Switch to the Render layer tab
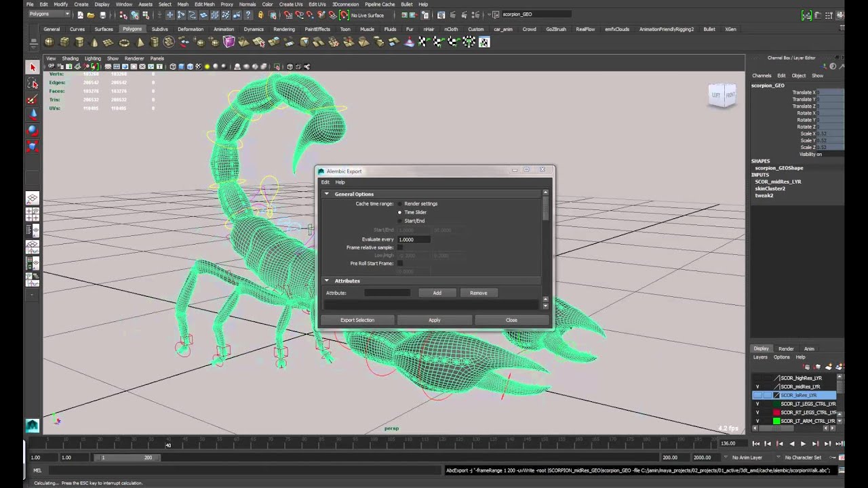This screenshot has height=488, width=868. point(786,349)
